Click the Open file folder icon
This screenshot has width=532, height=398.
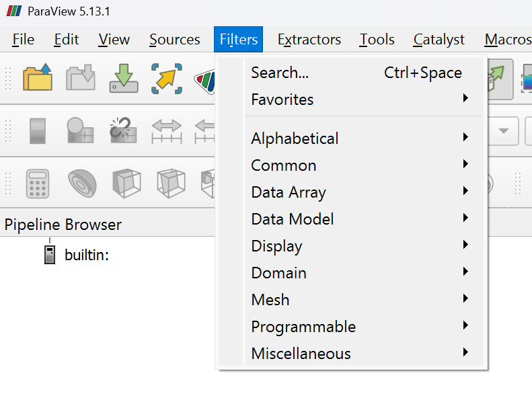[x=37, y=77]
